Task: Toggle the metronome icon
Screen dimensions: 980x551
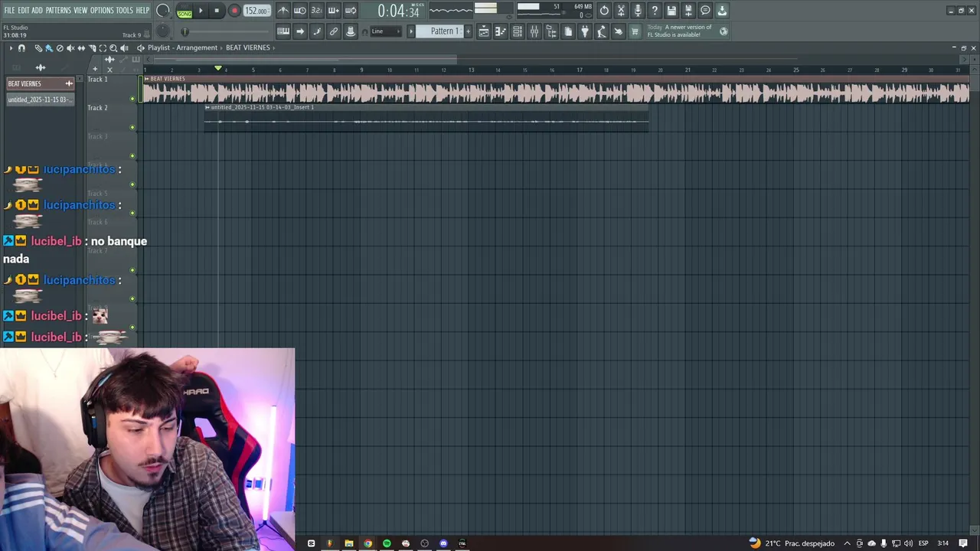Action: tap(283, 11)
